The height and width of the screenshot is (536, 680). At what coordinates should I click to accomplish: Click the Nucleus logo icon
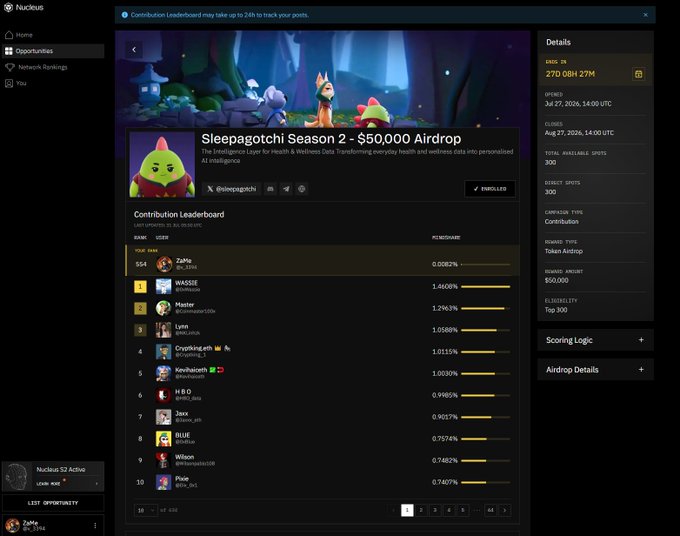[x=8, y=7]
